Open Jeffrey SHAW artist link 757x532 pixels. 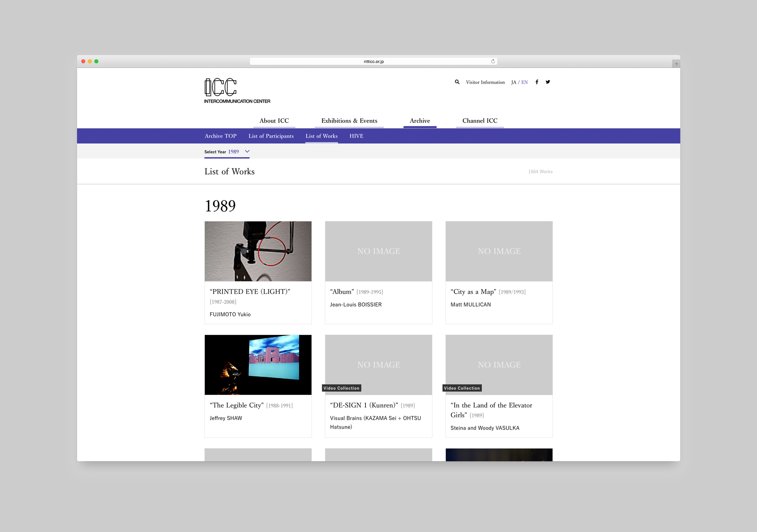click(x=226, y=418)
